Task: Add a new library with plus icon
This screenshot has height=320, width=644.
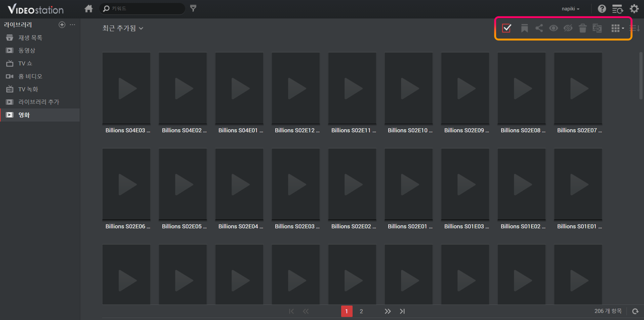Action: pyautogui.click(x=62, y=25)
